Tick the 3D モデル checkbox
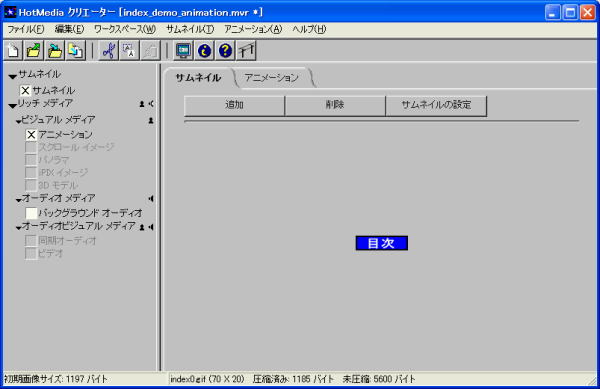Screen dimensions: 600x389 click(x=31, y=185)
